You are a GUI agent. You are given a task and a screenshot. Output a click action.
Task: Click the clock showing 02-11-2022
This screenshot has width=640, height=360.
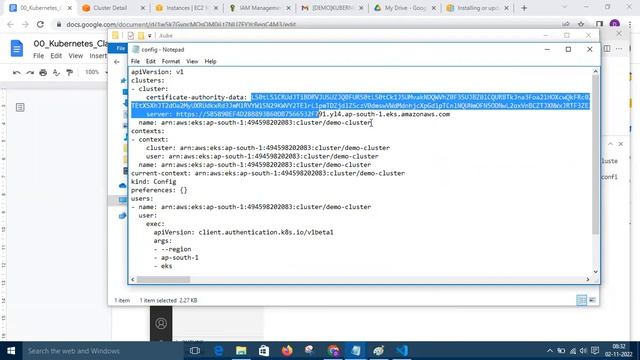coord(619,351)
